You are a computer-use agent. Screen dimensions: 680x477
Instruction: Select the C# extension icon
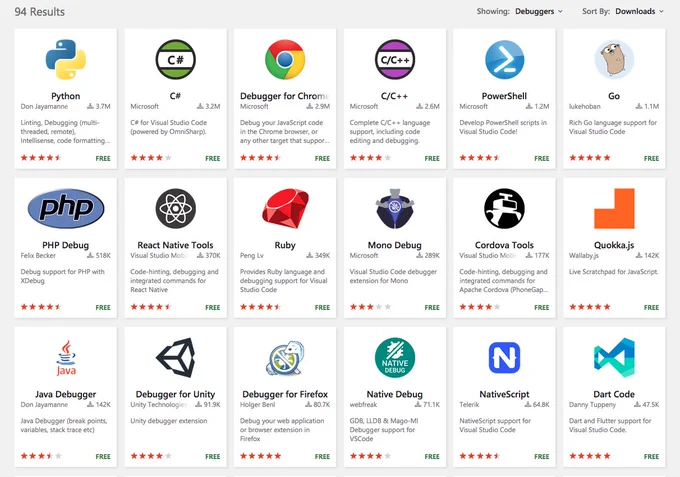[x=175, y=59]
